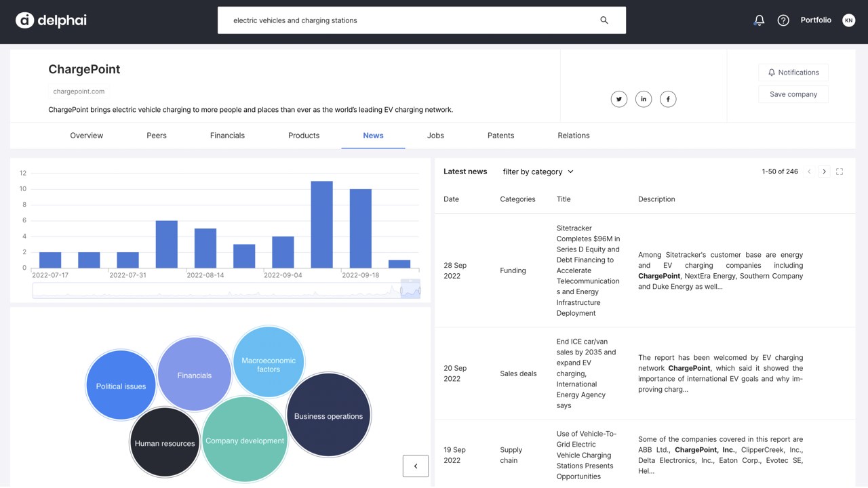Select the Company development bubble
Screen dimensions: 868x488
[245, 440]
